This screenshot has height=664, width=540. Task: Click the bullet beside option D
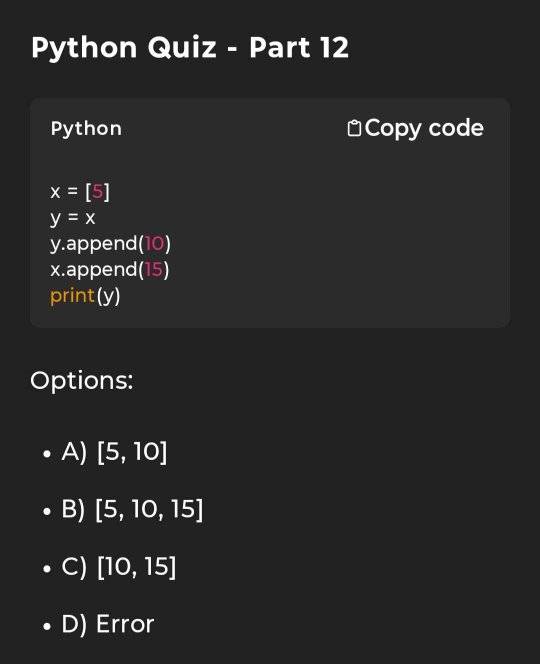47,626
